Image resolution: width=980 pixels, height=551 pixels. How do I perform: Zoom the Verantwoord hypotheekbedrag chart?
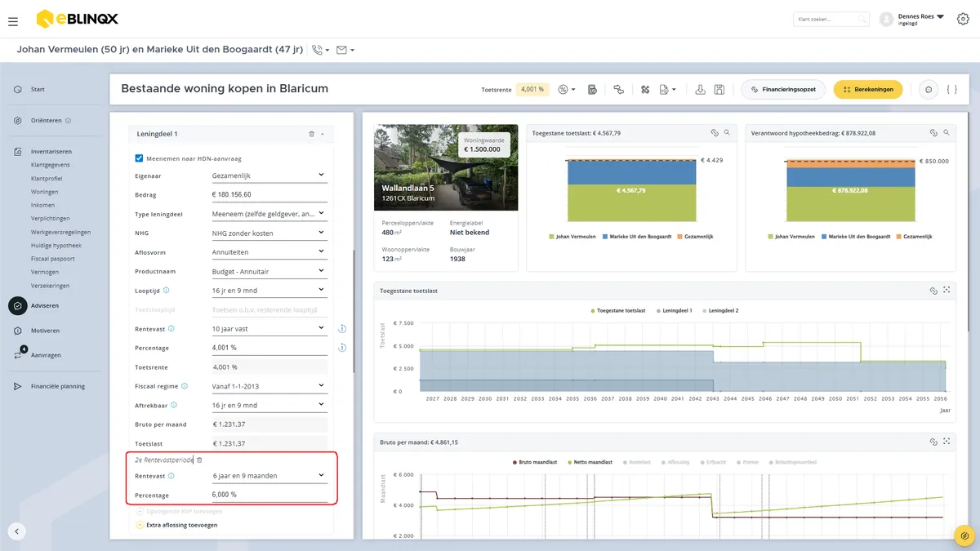[x=947, y=132]
